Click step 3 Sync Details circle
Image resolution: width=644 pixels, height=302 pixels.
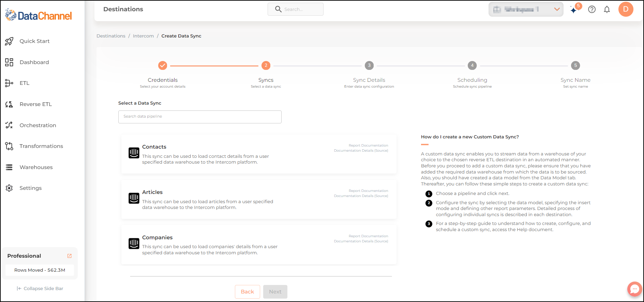[x=369, y=65]
